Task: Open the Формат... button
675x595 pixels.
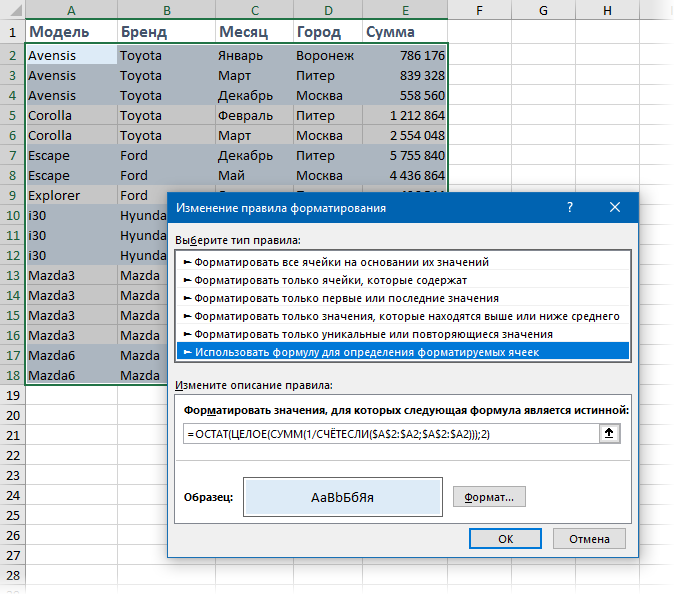Action: pyautogui.click(x=489, y=497)
